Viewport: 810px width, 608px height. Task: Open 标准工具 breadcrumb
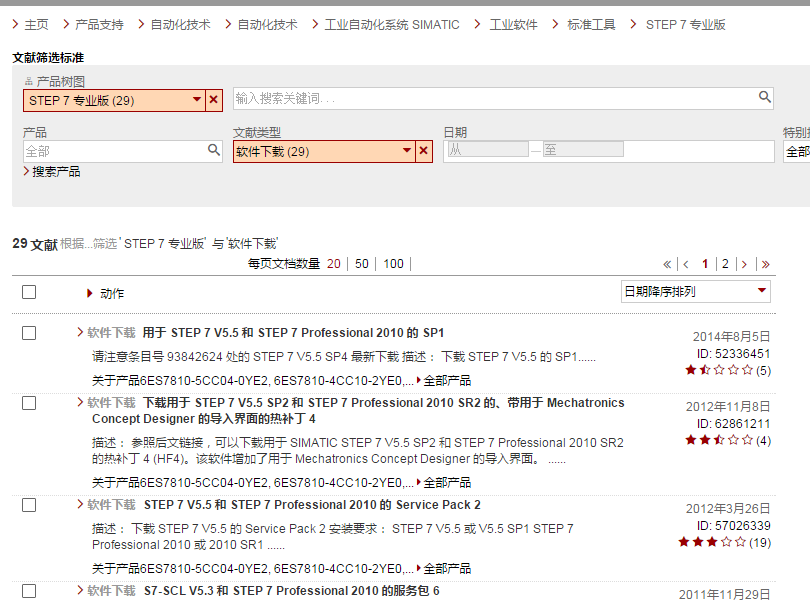pyautogui.click(x=591, y=24)
